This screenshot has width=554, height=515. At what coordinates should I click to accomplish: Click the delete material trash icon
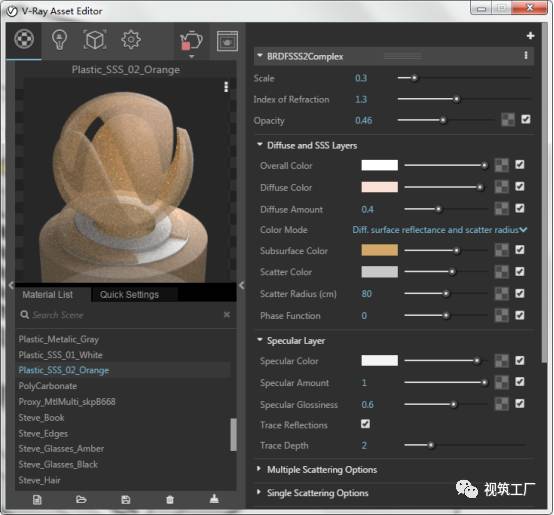click(x=170, y=500)
